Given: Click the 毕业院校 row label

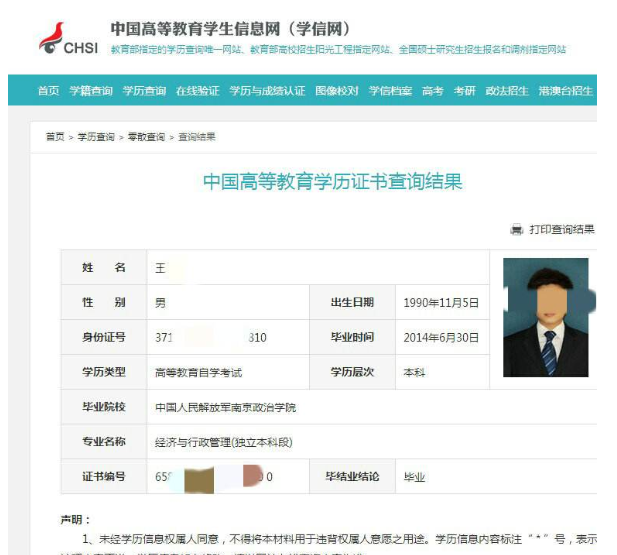Looking at the screenshot, I should tap(104, 407).
